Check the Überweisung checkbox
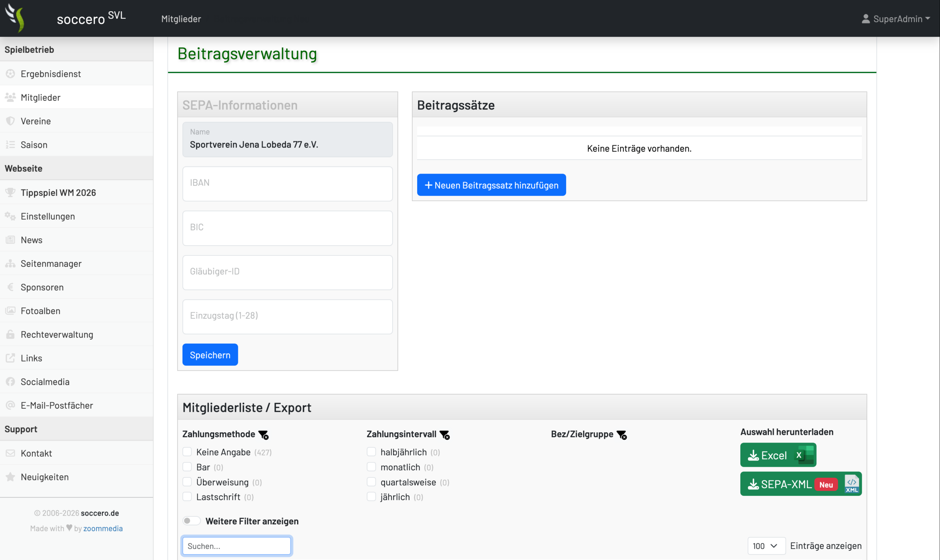Viewport: 940px width, 560px height. (x=187, y=482)
